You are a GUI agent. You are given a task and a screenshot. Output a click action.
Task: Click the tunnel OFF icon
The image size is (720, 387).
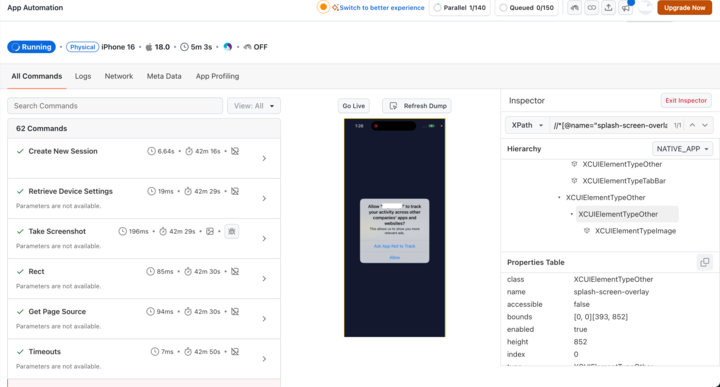[248, 47]
